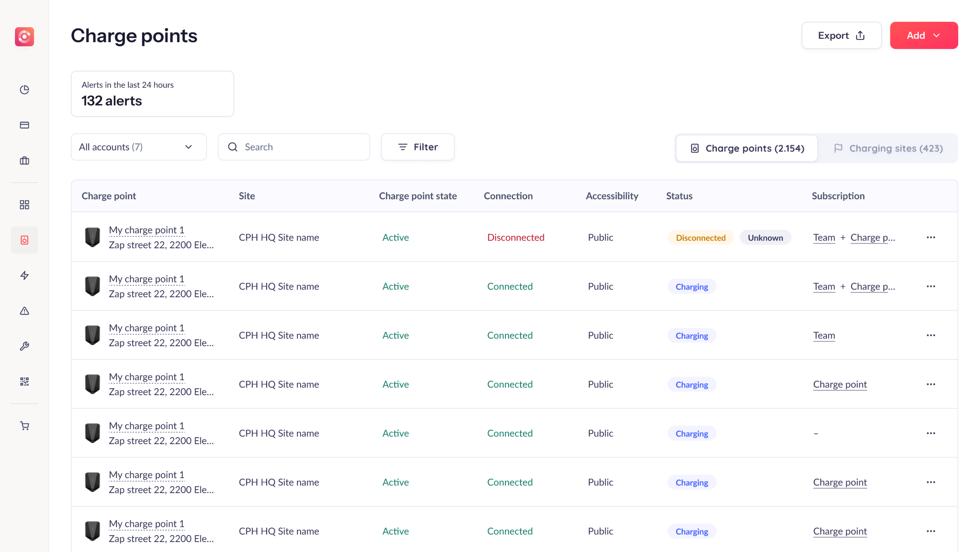Select the grid layout sidebar icon
This screenshot has width=980, height=552.
pos(24,205)
